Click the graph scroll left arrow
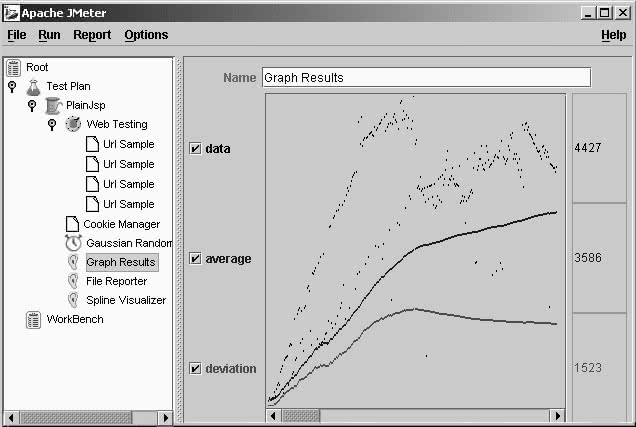 tap(273, 416)
